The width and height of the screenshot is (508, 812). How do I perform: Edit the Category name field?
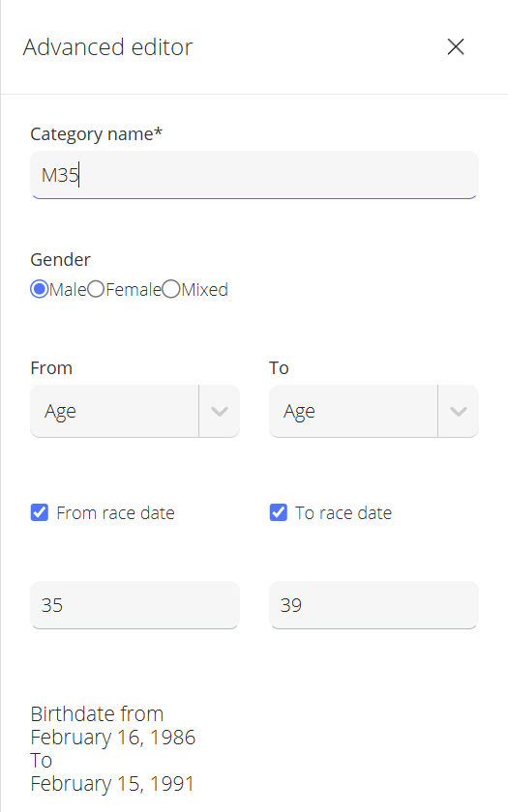pyautogui.click(x=254, y=175)
